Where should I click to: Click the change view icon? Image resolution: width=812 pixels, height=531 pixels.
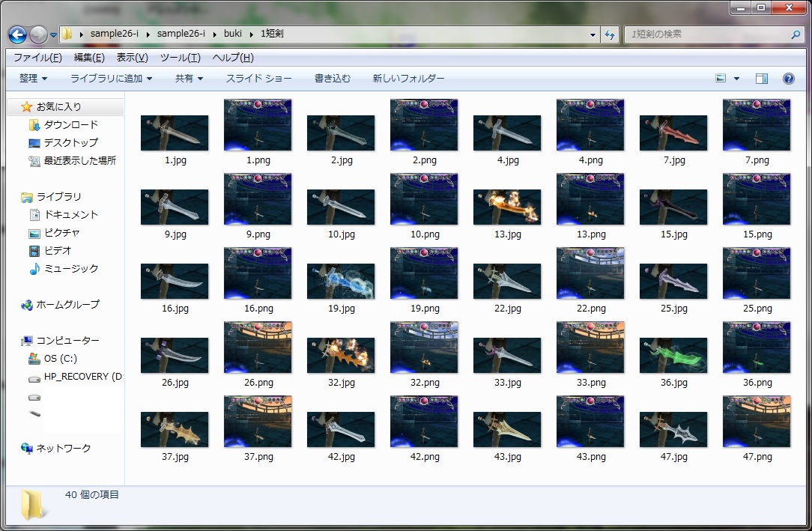(721, 78)
